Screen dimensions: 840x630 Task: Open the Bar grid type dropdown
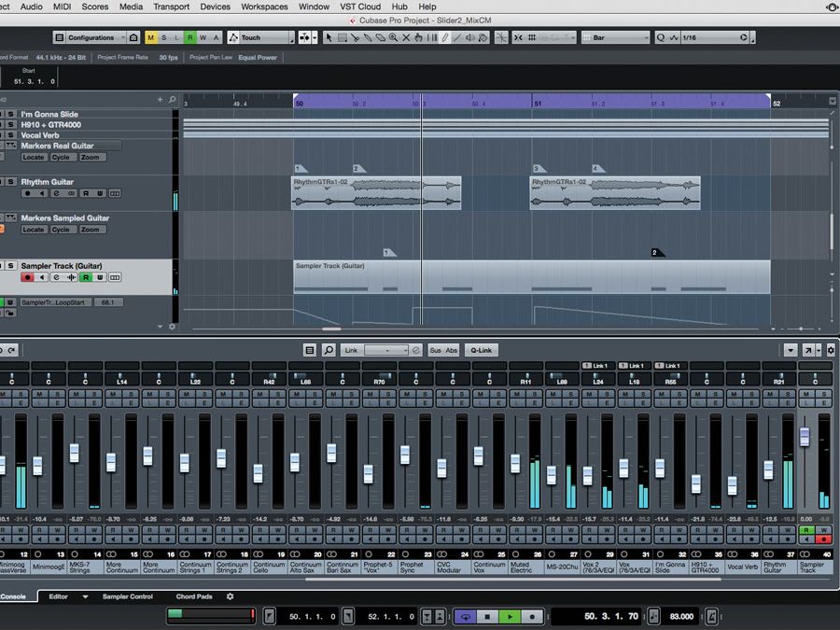(615, 37)
